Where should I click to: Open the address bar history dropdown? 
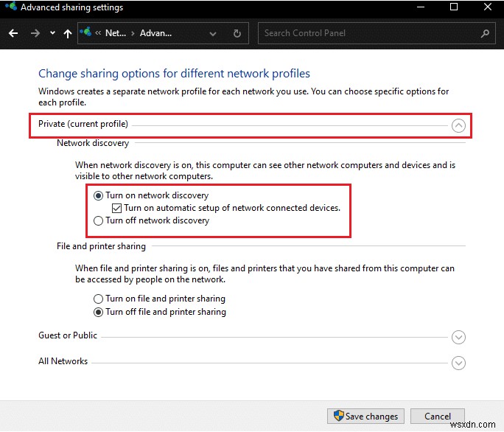[x=213, y=33]
